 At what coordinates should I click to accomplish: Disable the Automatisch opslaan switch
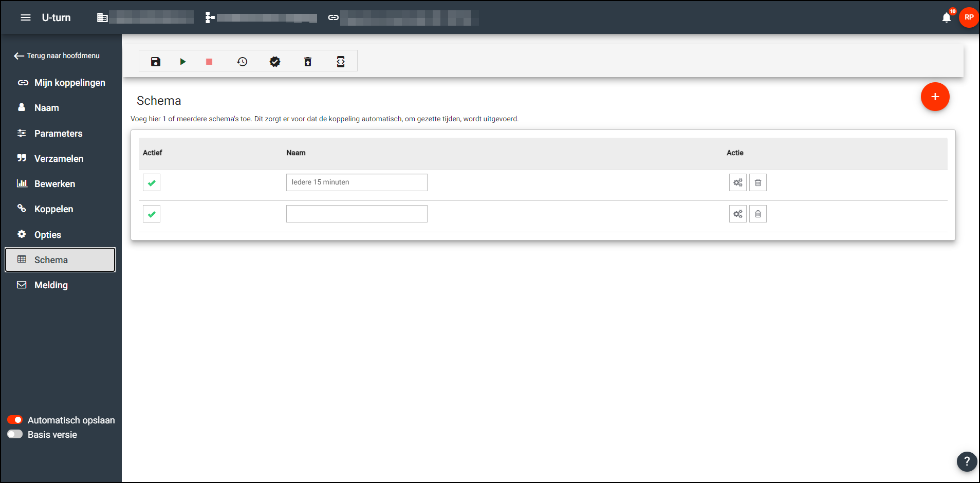(x=15, y=420)
